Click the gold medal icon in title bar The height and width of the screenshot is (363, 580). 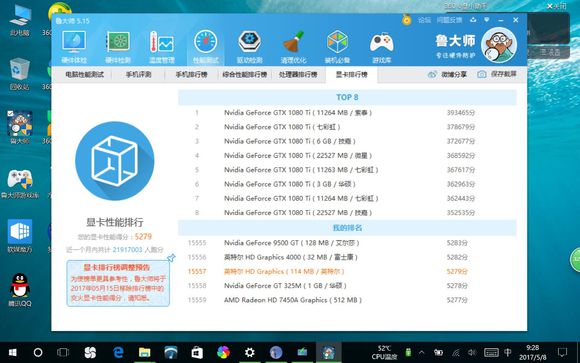[x=407, y=20]
